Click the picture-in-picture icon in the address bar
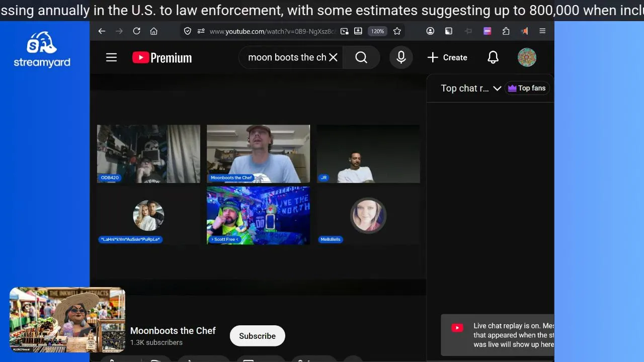 [345, 31]
